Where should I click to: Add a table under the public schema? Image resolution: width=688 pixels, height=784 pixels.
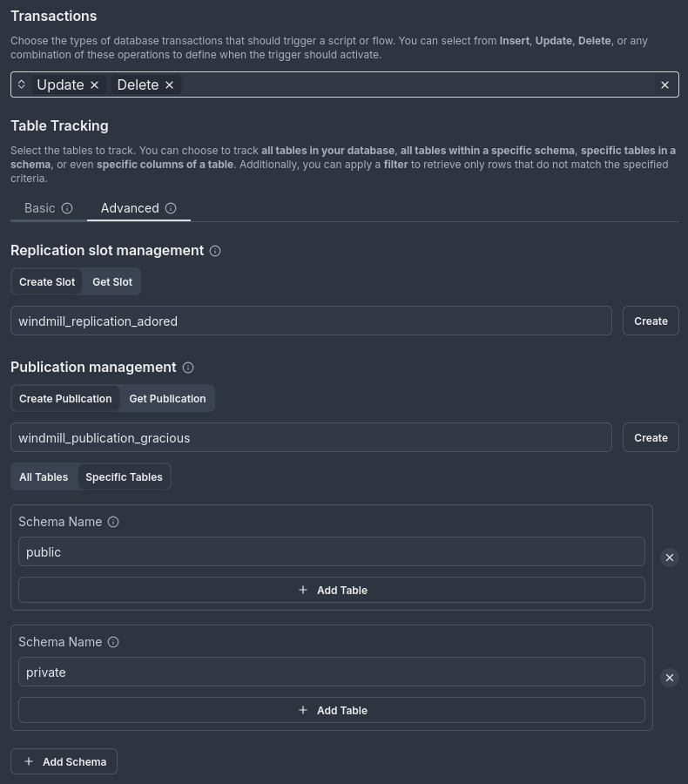[x=332, y=590]
